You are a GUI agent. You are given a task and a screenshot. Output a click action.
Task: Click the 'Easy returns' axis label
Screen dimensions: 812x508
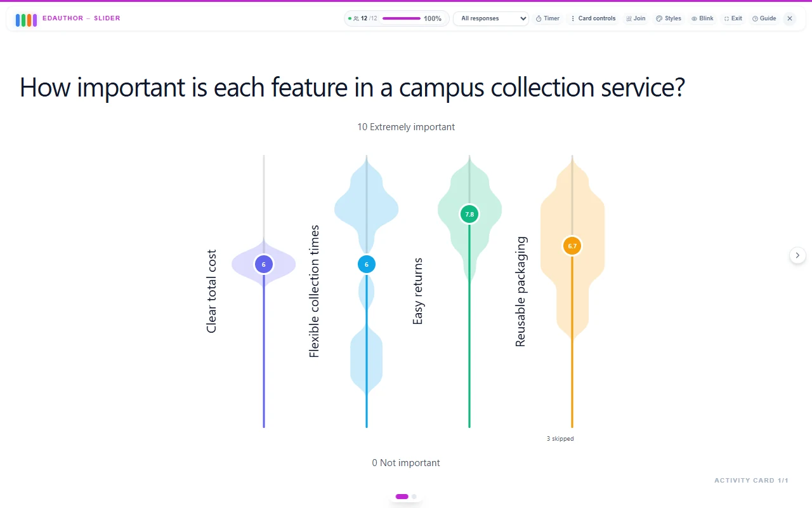[417, 291]
